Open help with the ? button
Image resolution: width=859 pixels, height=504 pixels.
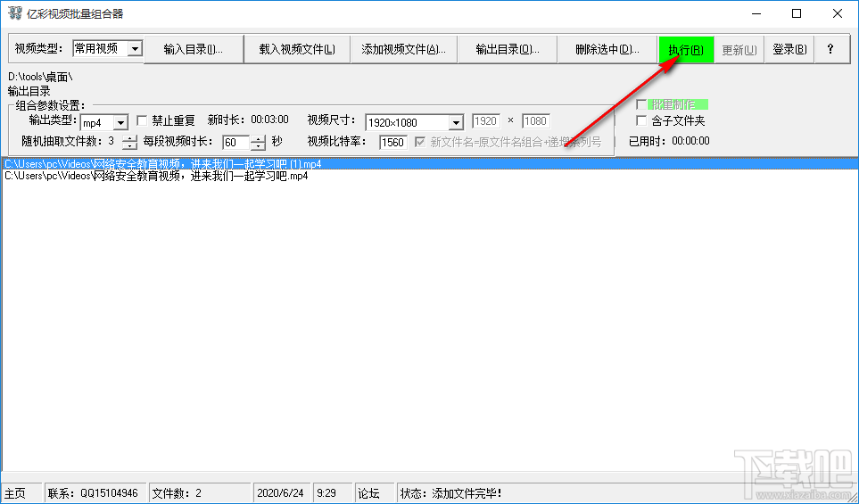[831, 49]
